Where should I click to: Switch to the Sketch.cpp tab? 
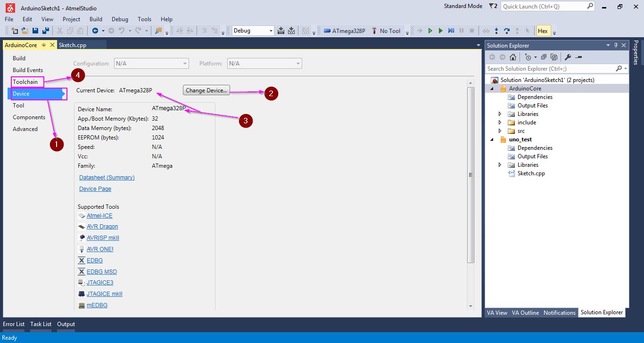point(72,45)
